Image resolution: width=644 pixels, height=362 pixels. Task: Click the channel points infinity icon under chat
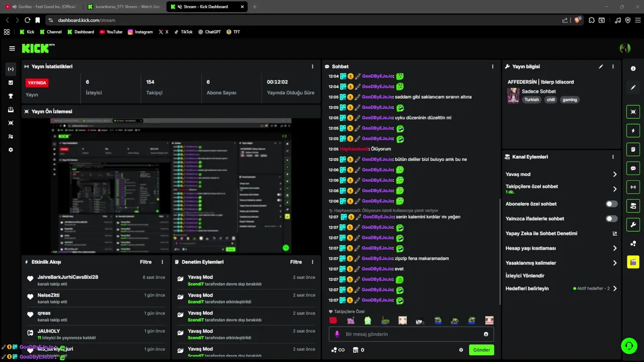click(x=338, y=350)
